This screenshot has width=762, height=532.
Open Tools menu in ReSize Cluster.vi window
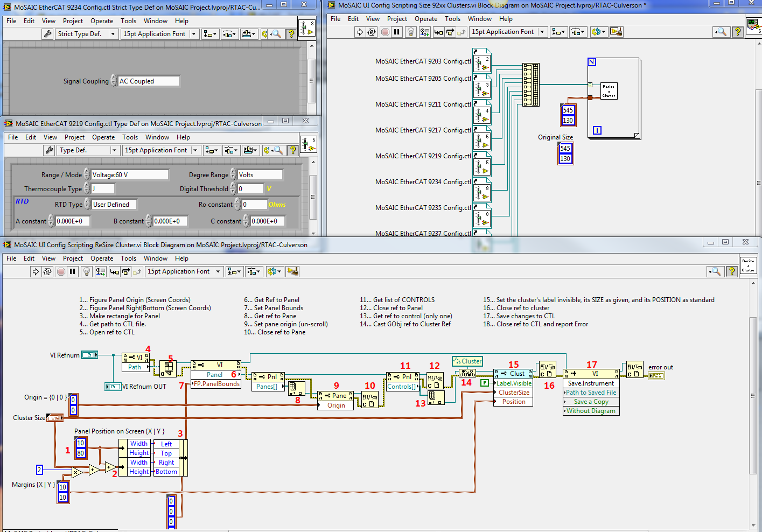128,258
